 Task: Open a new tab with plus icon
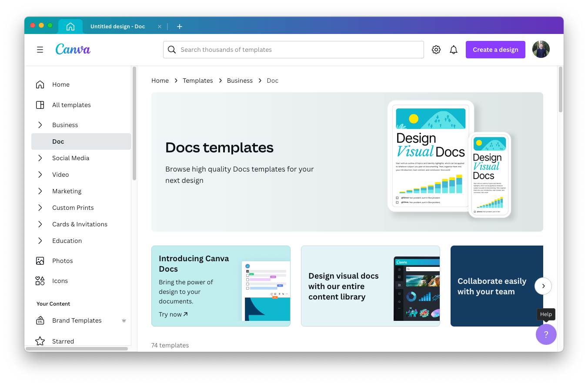tap(180, 27)
